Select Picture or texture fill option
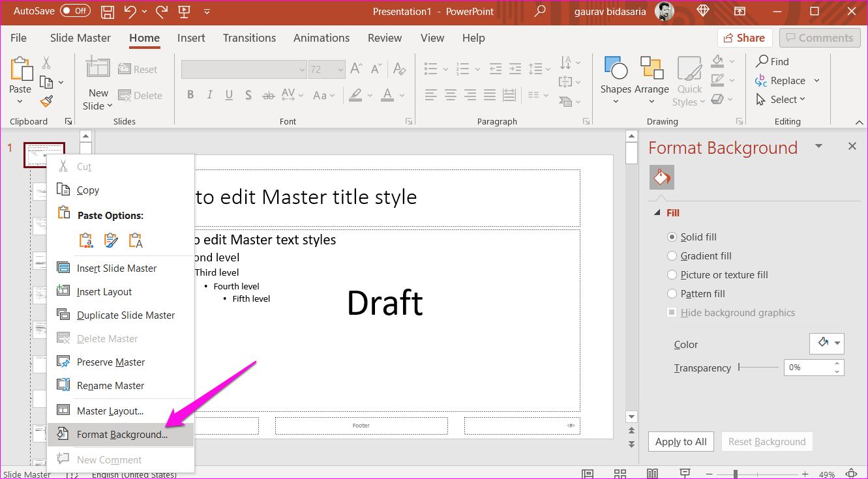Image resolution: width=868 pixels, height=479 pixels. pos(672,275)
